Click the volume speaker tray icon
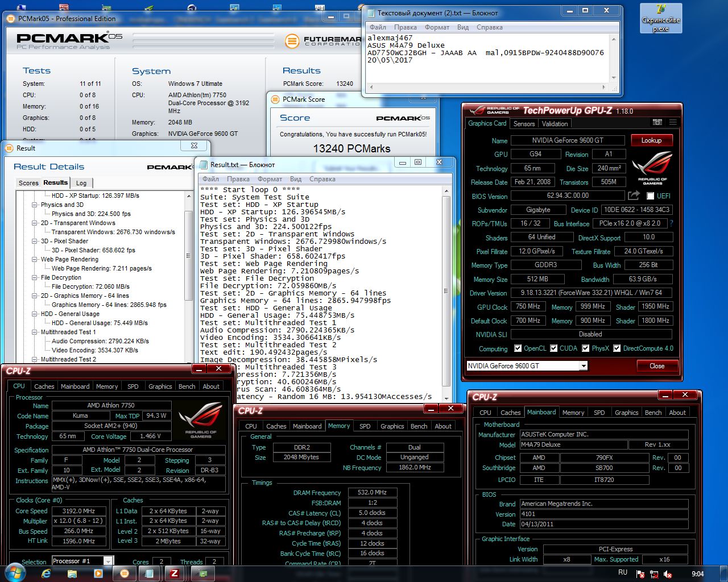Image resolution: width=728 pixels, height=582 pixels. [668, 574]
